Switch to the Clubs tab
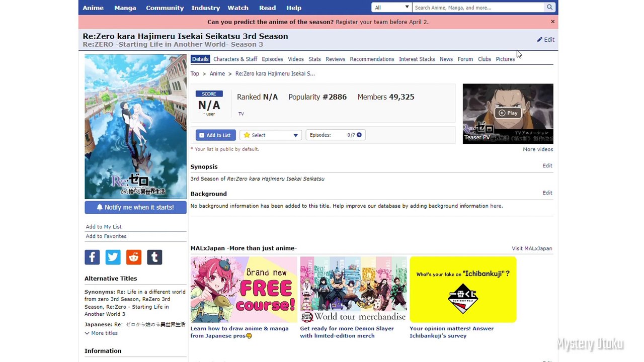Screen dimensions: 644x362 click(x=485, y=59)
